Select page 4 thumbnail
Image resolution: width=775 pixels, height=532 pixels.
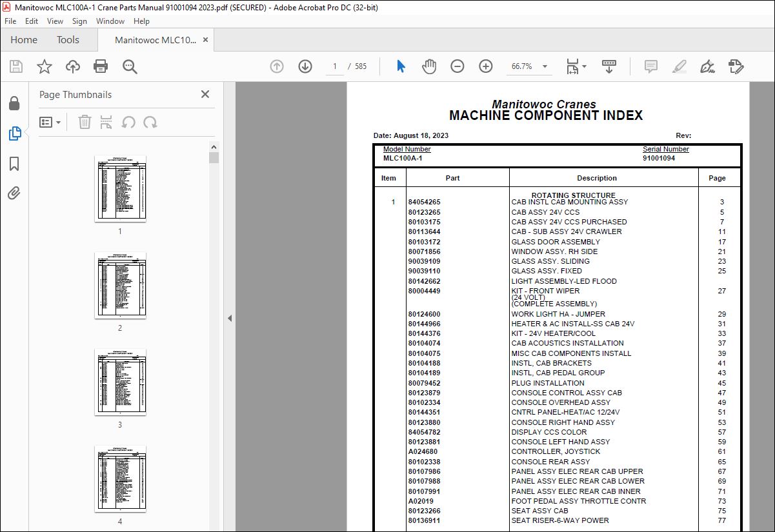click(120, 478)
